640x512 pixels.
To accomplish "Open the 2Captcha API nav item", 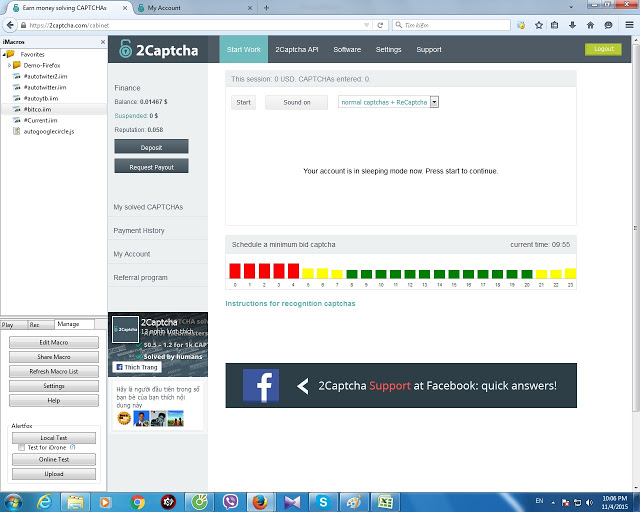I will click(297, 49).
